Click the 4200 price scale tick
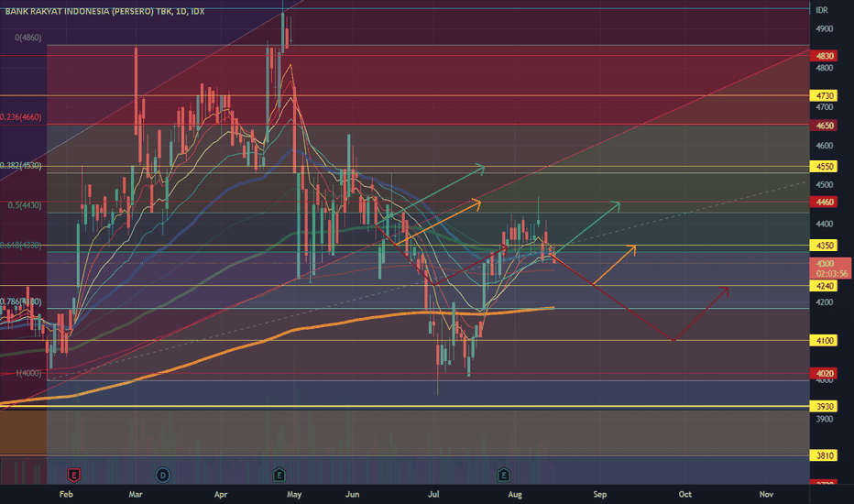Image resolution: width=854 pixels, height=504 pixels. click(x=824, y=302)
